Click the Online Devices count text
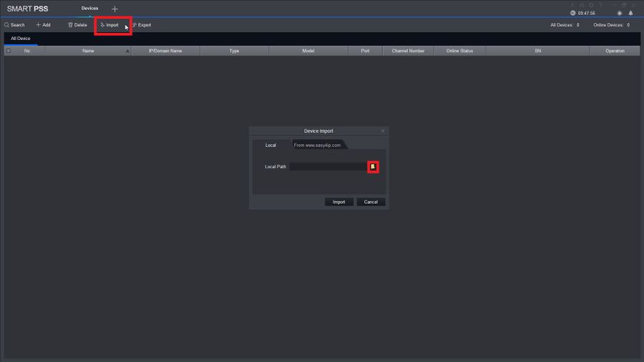644x362 pixels. point(612,25)
